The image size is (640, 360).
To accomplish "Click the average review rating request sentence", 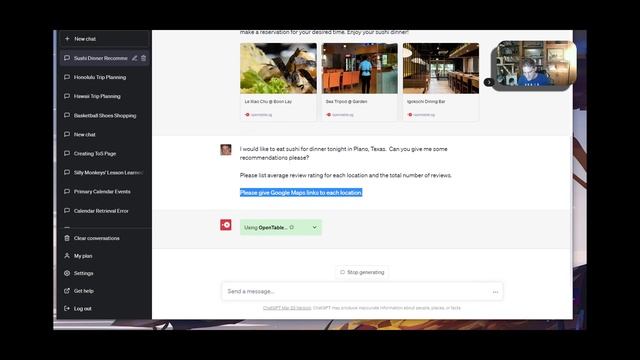I will (346, 176).
